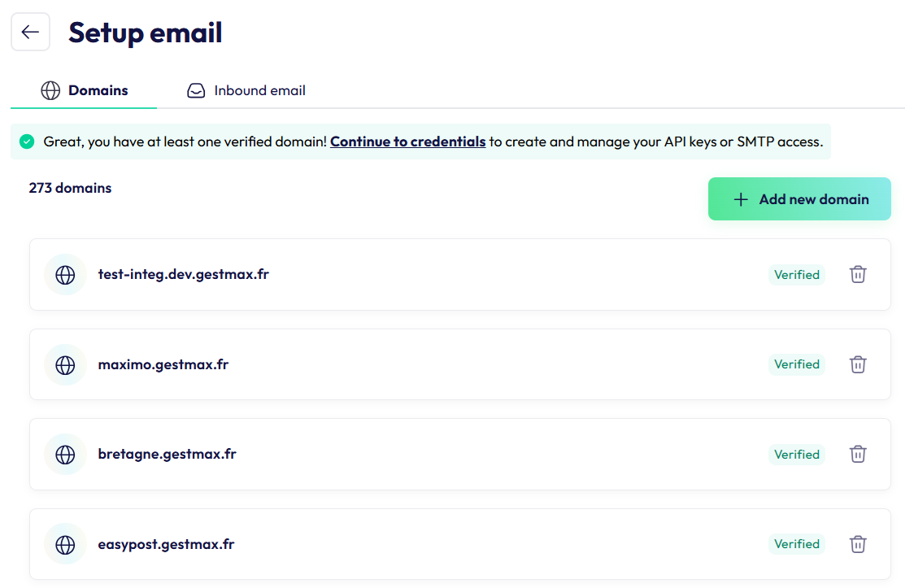
Task: Follow the Continue to credentials link
Action: (407, 142)
